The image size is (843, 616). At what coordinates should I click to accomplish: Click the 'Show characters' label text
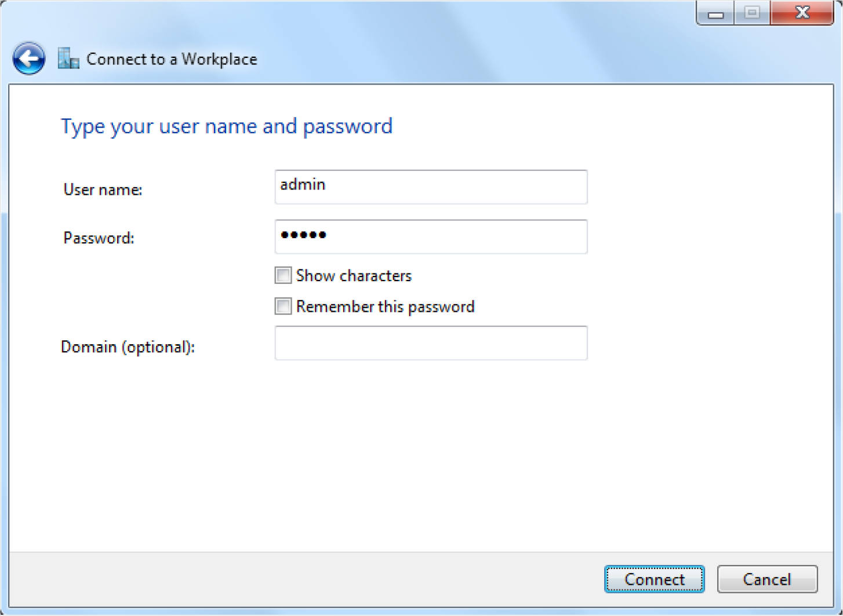[354, 276]
